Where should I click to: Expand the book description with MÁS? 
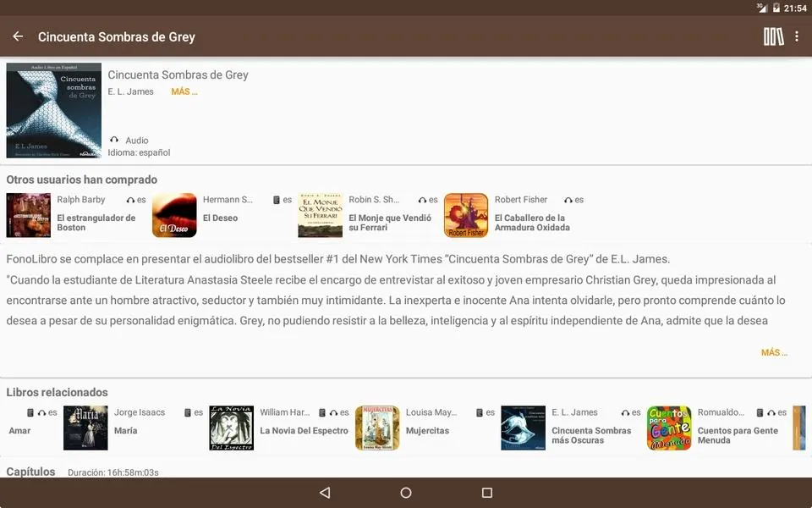[774, 352]
